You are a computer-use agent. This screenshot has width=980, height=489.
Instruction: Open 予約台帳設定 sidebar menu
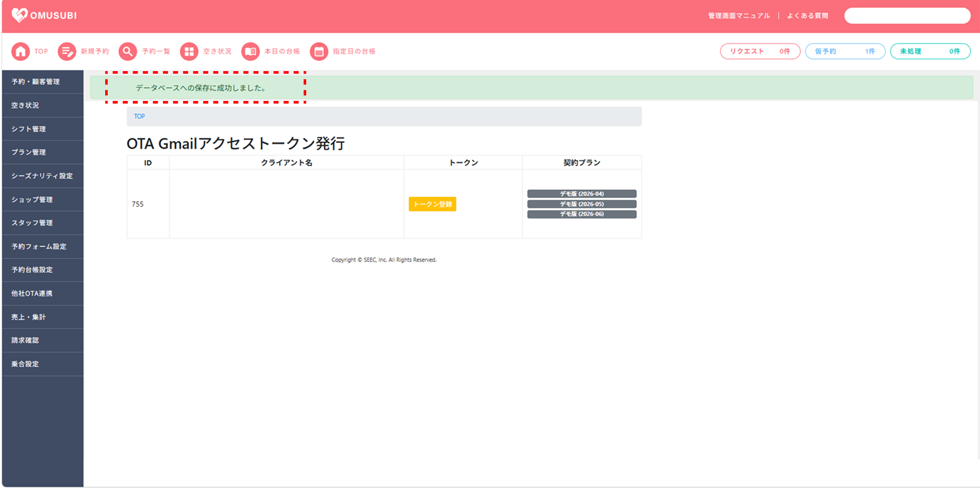(x=43, y=270)
